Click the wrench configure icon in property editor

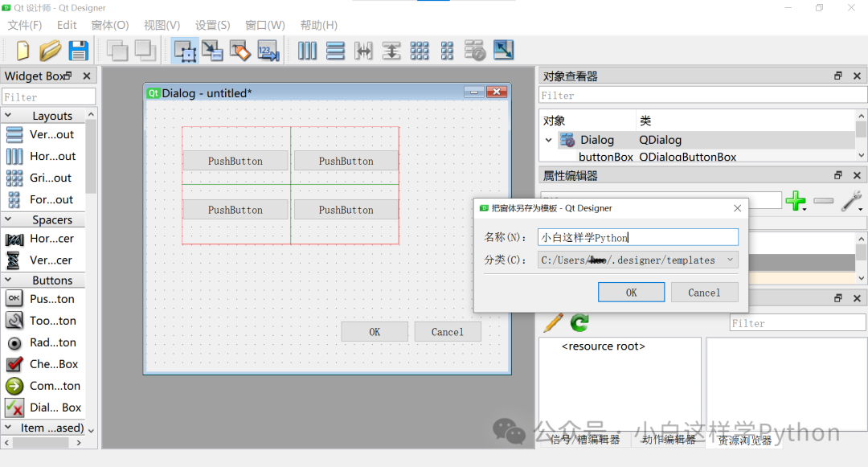tap(851, 200)
